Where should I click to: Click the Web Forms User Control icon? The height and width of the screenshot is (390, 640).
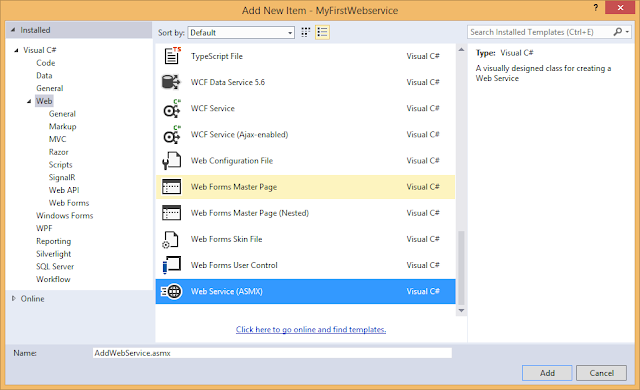coord(171,265)
